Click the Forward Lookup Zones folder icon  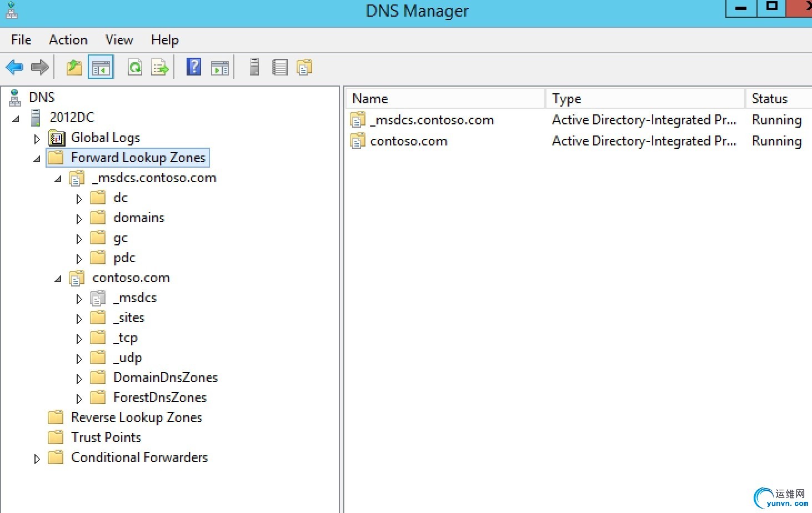pyautogui.click(x=56, y=158)
